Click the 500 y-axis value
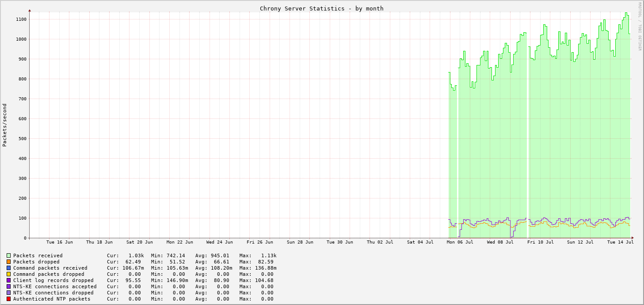Image resolution: width=644 pixels, height=305 pixels. click(x=23, y=138)
